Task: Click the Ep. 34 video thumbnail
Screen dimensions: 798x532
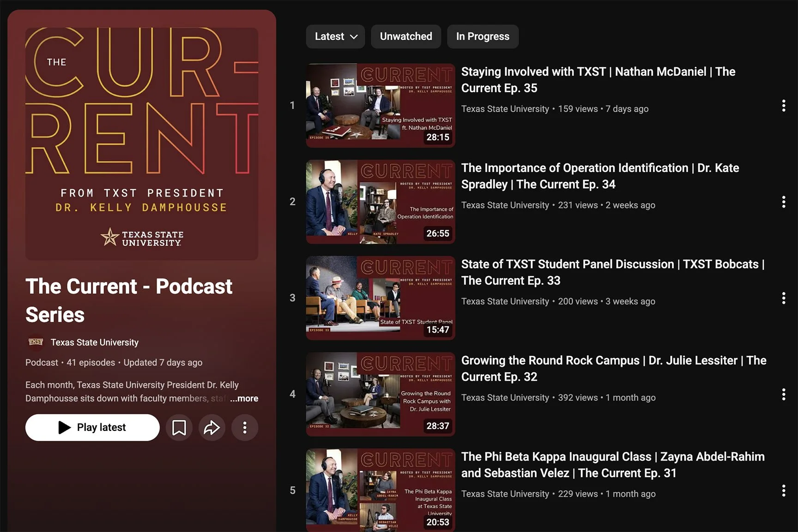Action: (x=381, y=202)
